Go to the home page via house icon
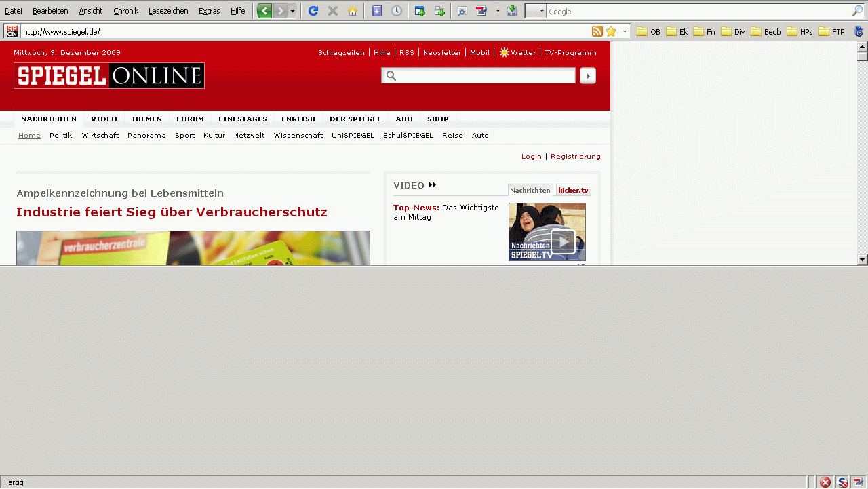Screen dimensions: 868x489 tap(353, 11)
